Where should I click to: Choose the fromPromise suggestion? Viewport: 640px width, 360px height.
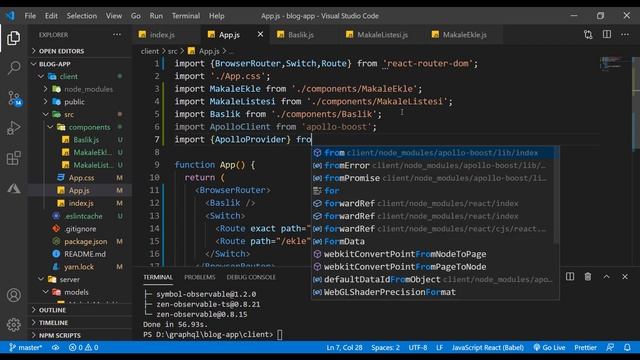click(433, 178)
